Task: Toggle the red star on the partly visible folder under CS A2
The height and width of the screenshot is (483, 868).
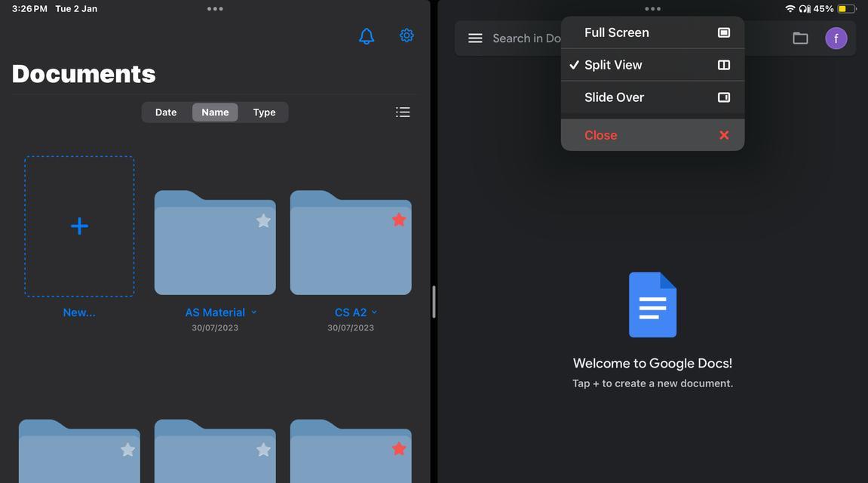Action: point(399,448)
